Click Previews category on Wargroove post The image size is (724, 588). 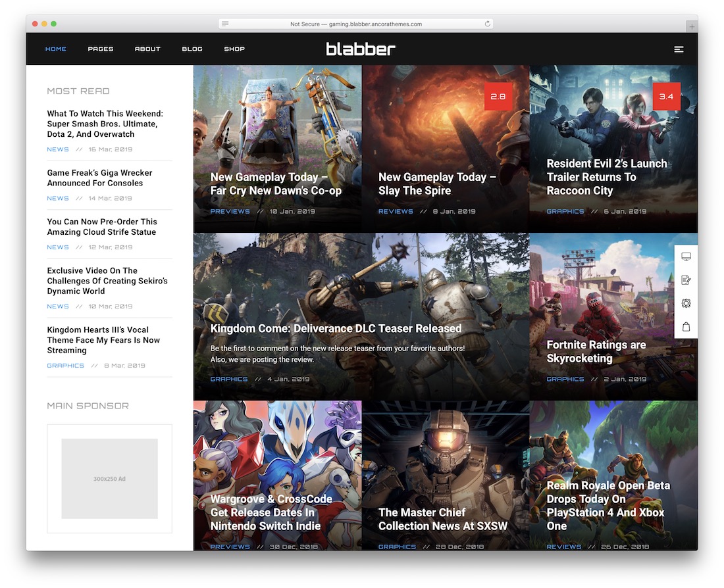coord(230,547)
